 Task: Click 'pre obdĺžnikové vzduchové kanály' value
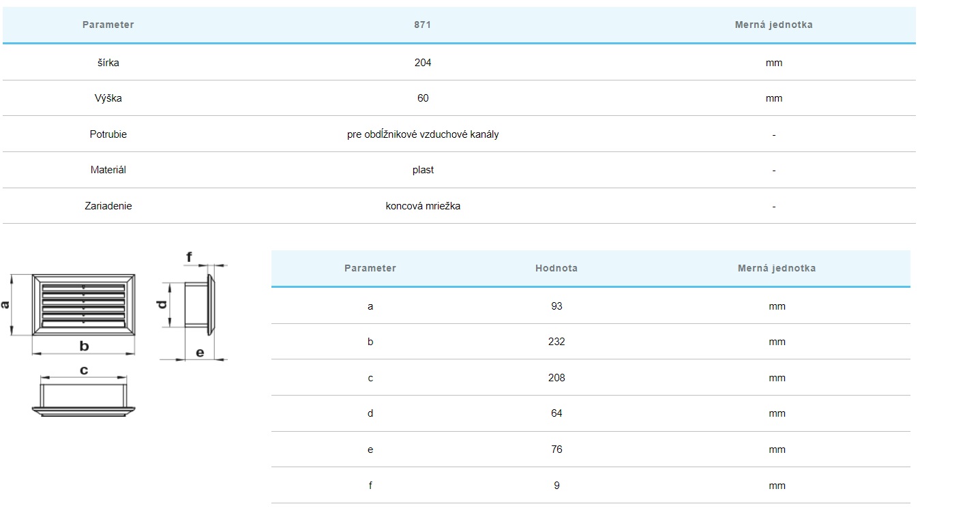coord(423,134)
